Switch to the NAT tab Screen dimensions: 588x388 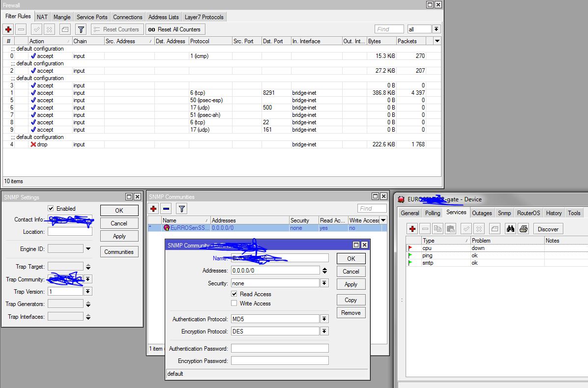point(42,17)
